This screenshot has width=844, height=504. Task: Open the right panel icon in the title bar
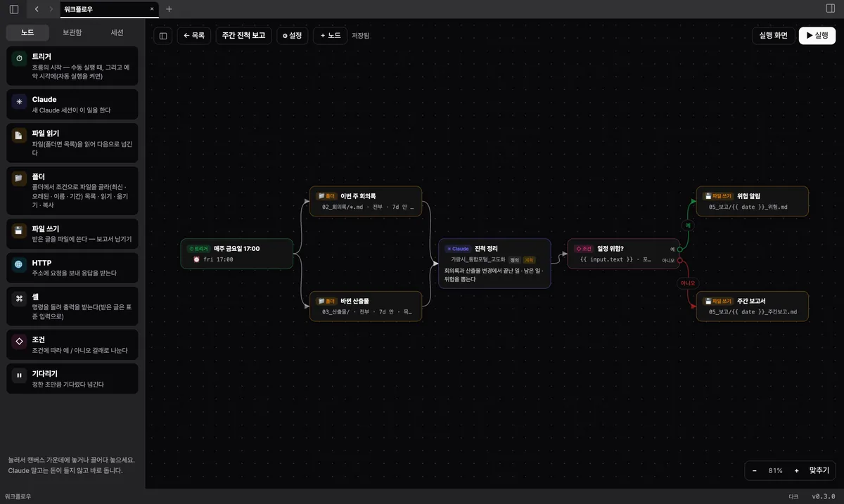pyautogui.click(x=830, y=8)
